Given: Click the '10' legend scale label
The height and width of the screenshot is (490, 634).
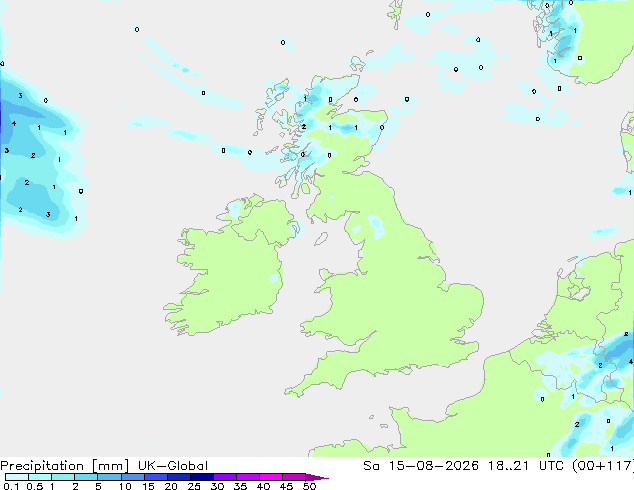Looking at the screenshot, I should 125,486.
